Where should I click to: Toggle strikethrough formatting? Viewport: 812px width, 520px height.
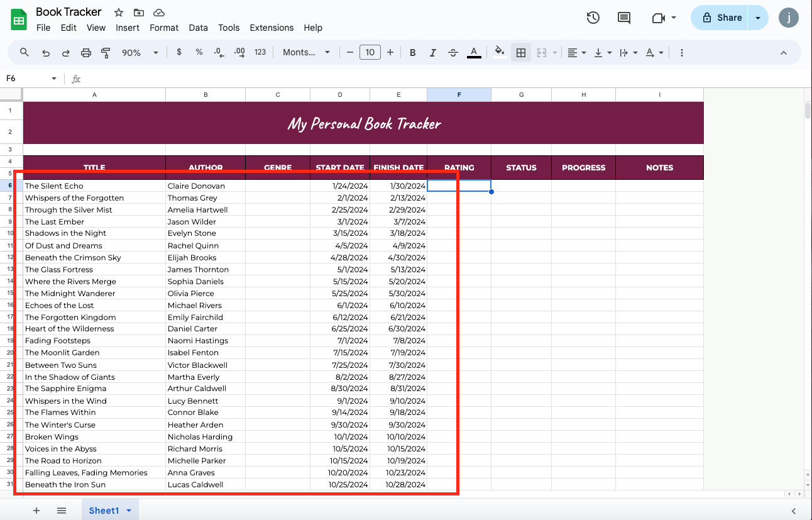[x=453, y=52]
